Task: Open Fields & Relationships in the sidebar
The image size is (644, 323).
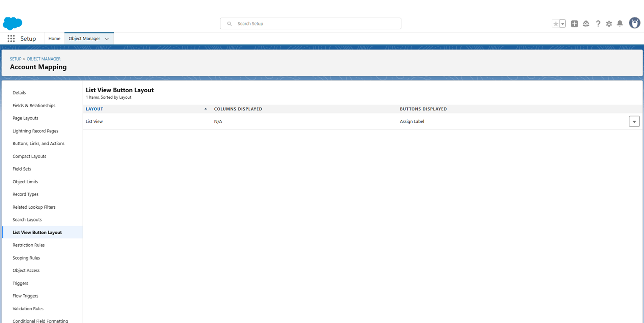Action: [x=34, y=105]
